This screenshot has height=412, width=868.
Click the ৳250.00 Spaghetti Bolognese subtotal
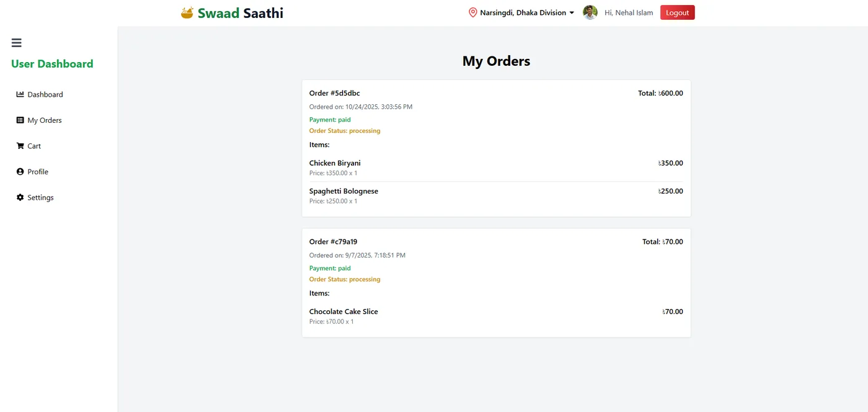[x=671, y=191]
